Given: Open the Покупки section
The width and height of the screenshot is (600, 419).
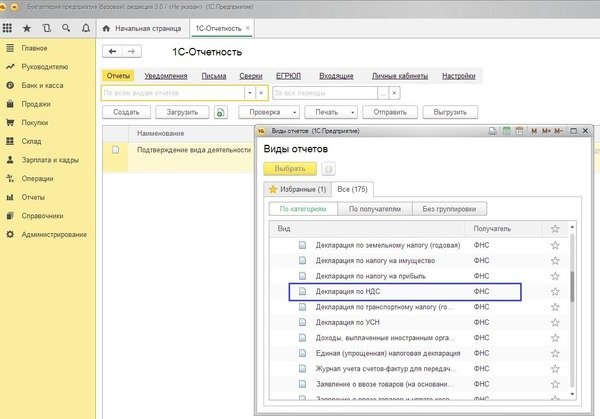Looking at the screenshot, I should 35,123.
